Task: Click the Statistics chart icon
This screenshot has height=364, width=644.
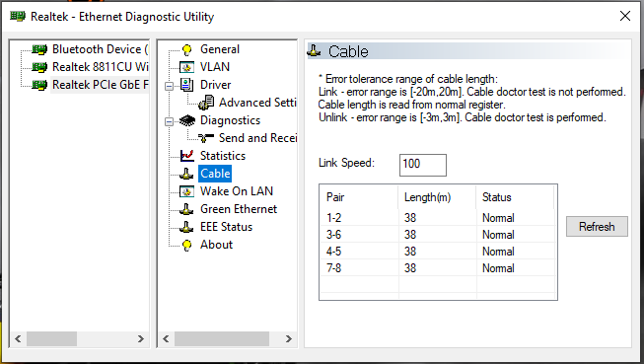Action: (x=186, y=156)
